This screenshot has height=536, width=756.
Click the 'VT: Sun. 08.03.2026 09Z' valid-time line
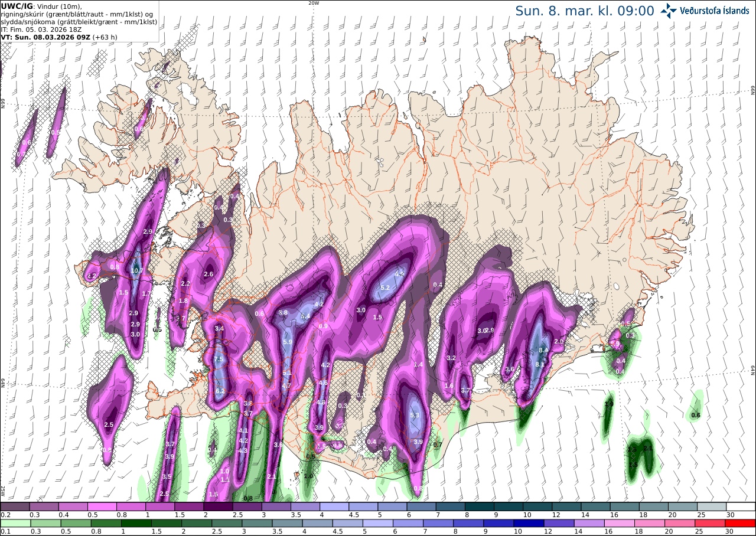pyautogui.click(x=45, y=37)
